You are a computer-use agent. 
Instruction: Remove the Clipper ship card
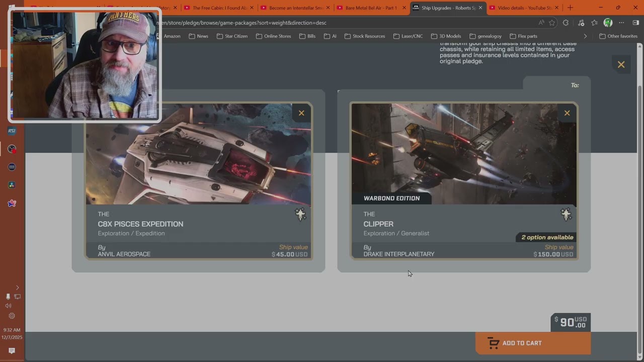pyautogui.click(x=567, y=113)
